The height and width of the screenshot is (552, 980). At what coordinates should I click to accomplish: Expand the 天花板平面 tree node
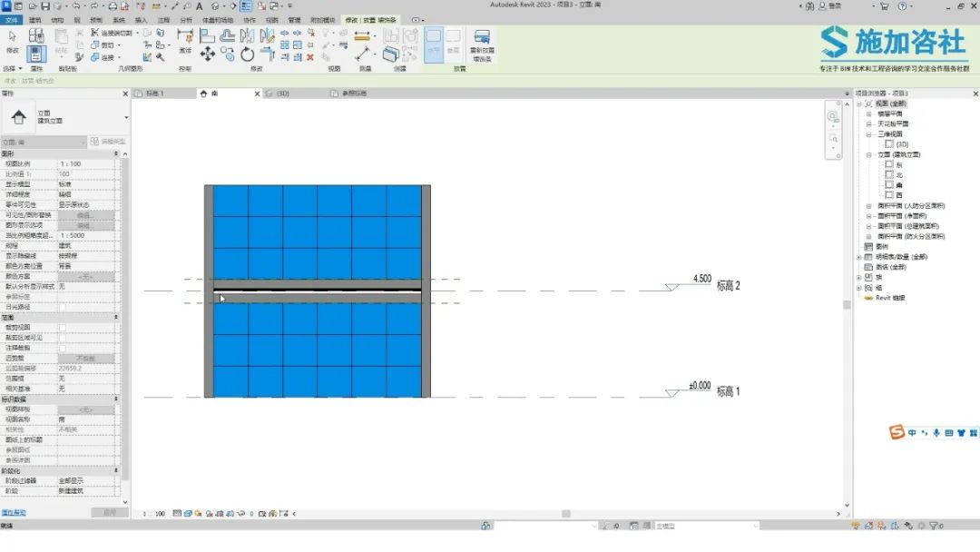(868, 123)
